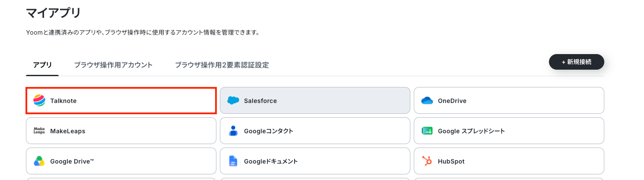
Task: Select the ブラウザ操作用2要素認証設定 tab
Action: pyautogui.click(x=222, y=65)
